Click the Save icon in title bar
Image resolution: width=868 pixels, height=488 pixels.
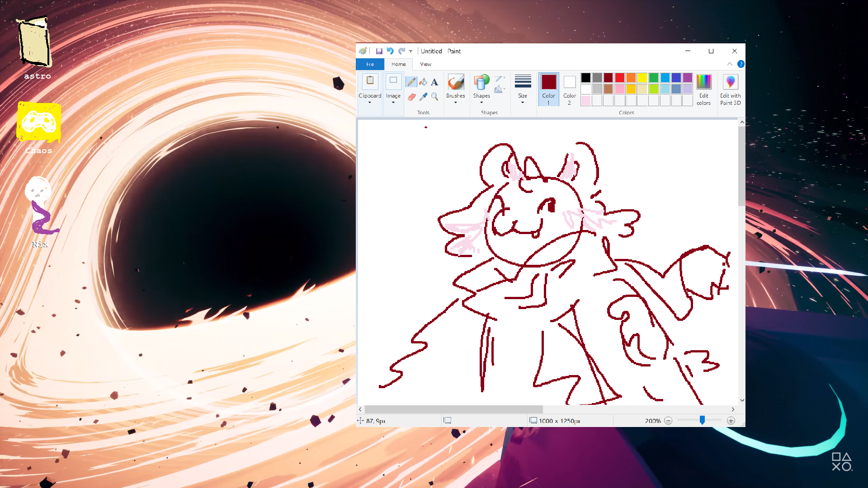(379, 51)
